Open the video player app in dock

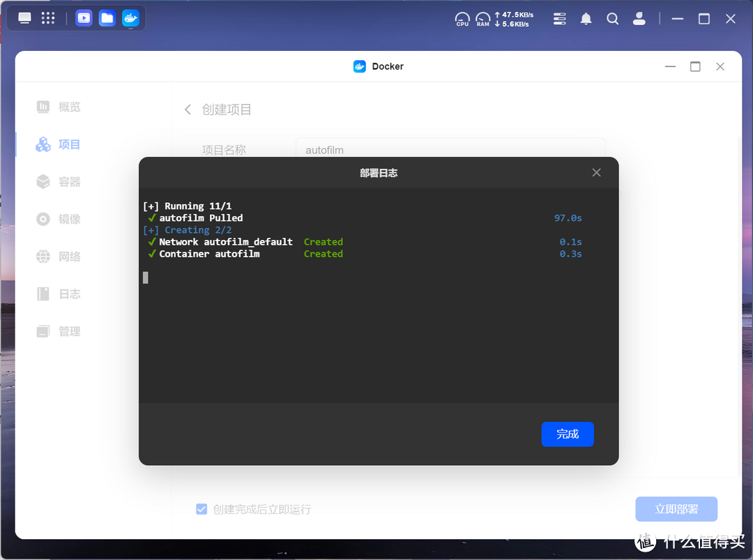84,19
